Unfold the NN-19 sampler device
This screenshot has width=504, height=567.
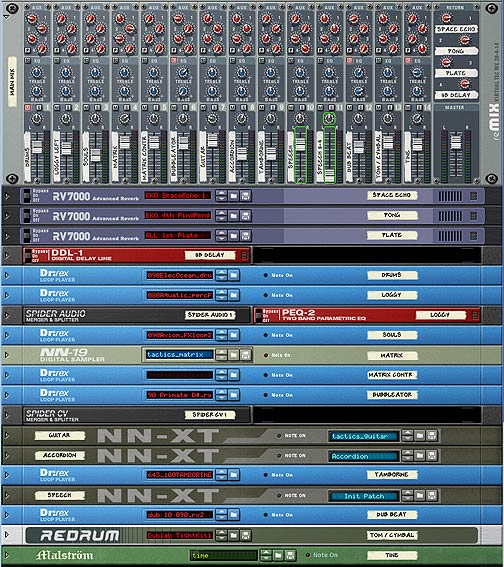click(x=7, y=355)
